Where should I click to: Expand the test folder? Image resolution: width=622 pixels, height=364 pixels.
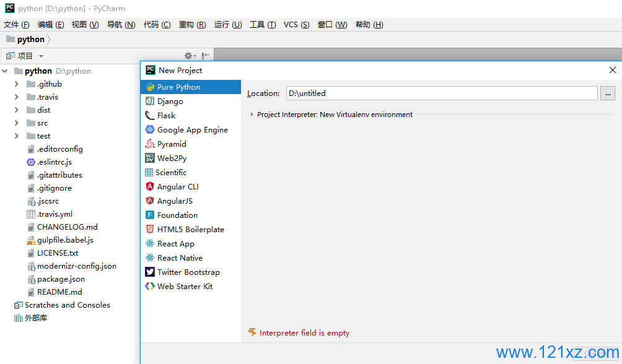click(x=17, y=136)
